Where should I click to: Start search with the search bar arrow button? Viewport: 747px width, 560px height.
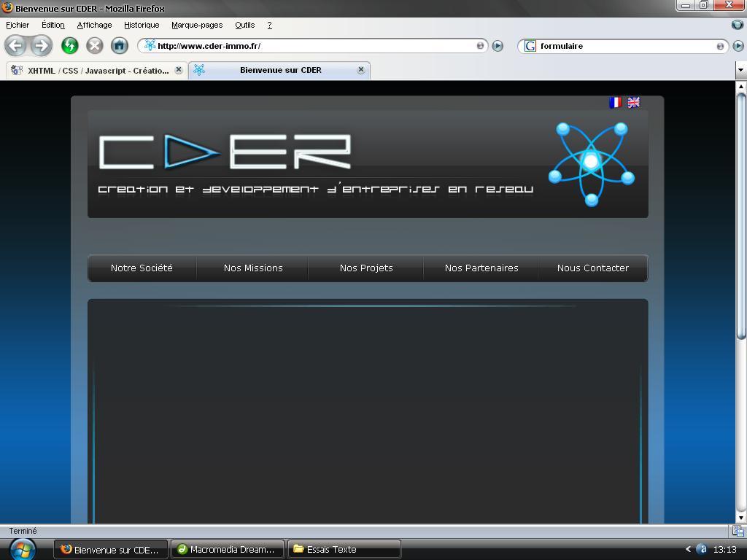click(738, 46)
